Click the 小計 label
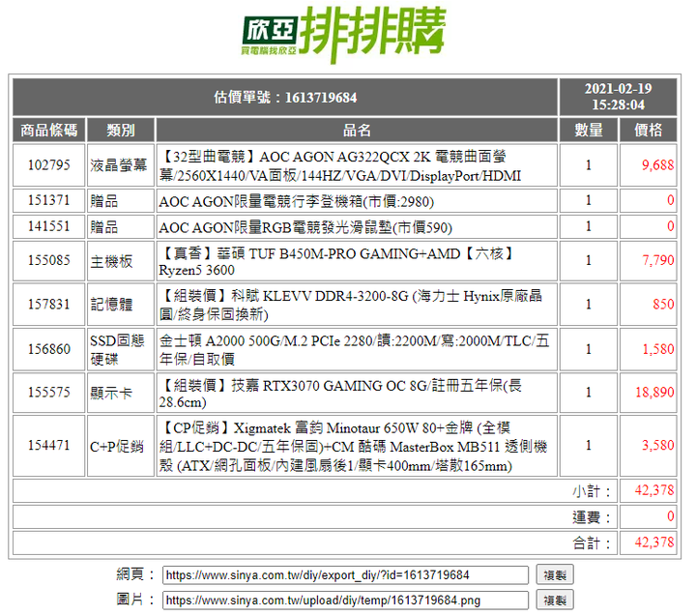The image size is (696, 616). click(x=592, y=491)
